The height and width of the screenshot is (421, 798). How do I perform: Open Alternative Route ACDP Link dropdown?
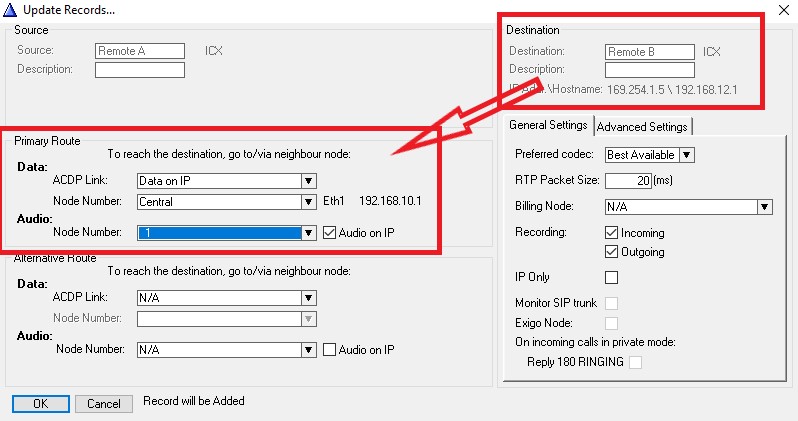click(x=308, y=298)
